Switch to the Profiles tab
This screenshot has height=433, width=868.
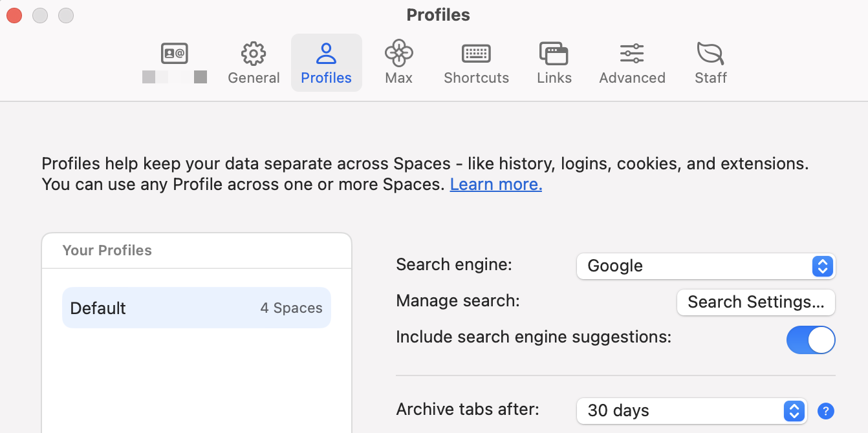326,62
